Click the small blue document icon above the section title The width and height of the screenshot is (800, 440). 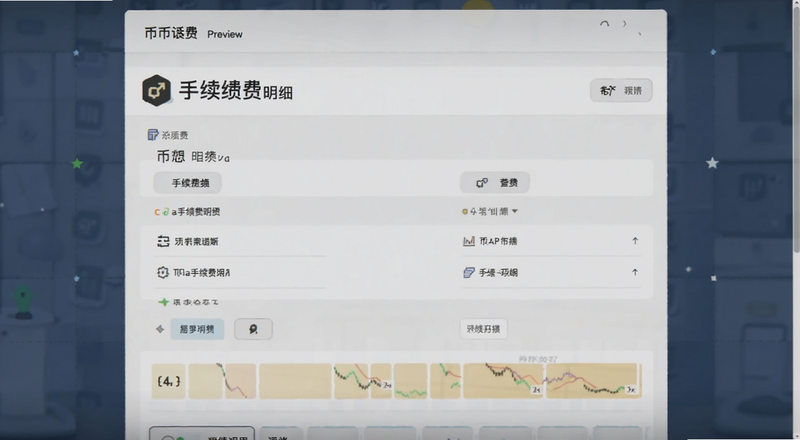pos(153,135)
